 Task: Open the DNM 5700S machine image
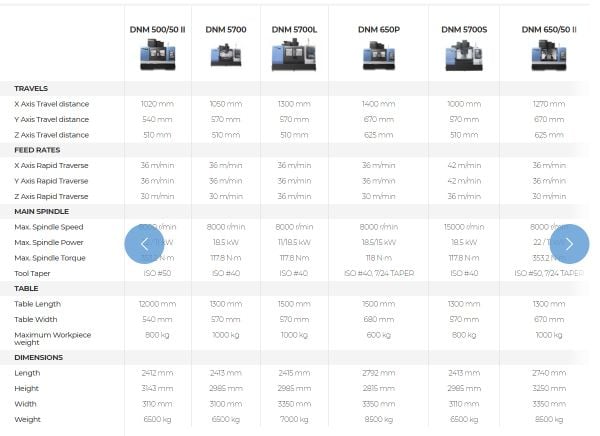click(464, 56)
